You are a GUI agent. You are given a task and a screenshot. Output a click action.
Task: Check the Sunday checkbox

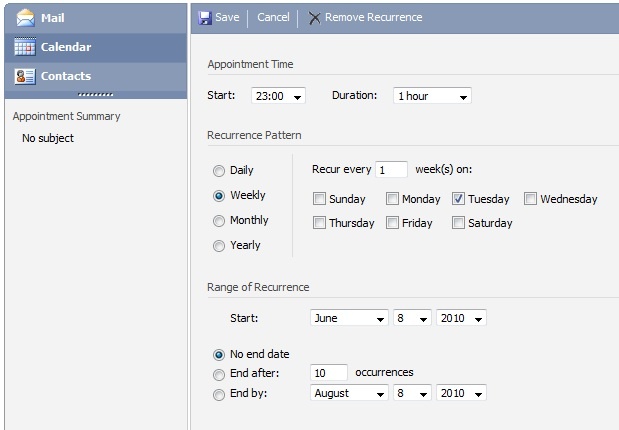pyautogui.click(x=319, y=199)
